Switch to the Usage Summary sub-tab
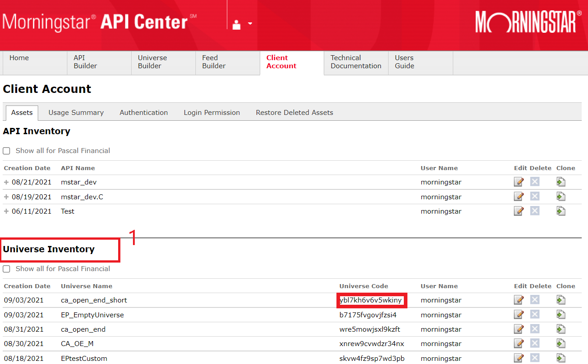 click(x=76, y=113)
